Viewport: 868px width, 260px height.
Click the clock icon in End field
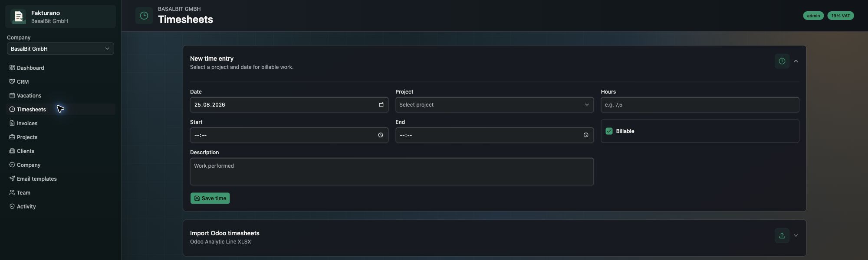(586, 135)
